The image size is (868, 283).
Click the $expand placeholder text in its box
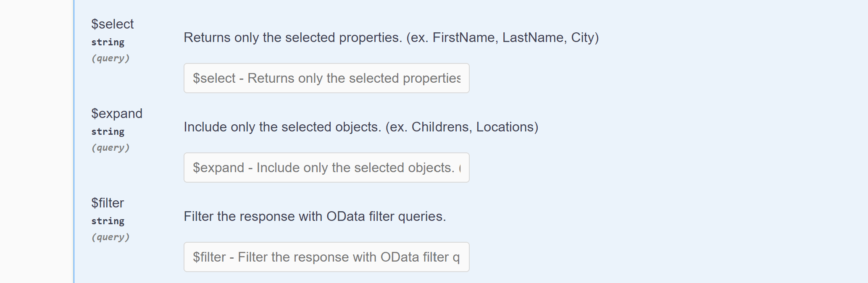point(326,168)
